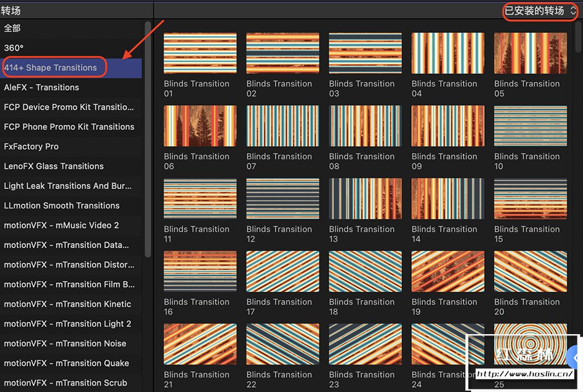
Task: Choose LLmotion Smooth Transitions category
Action: 62,205
